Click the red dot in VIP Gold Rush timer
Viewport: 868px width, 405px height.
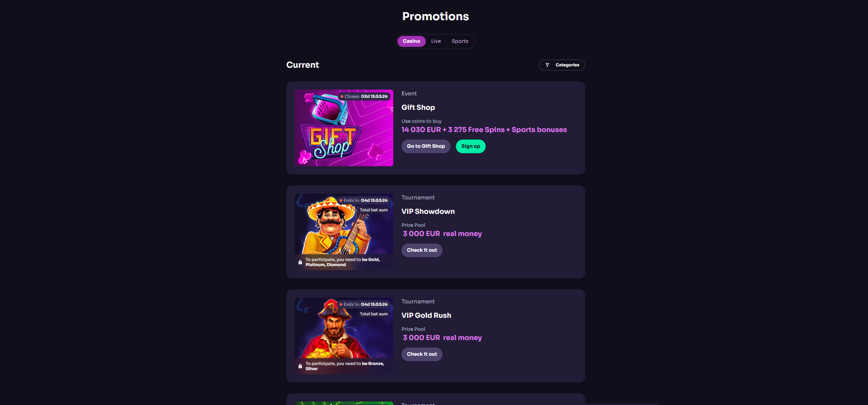point(341,304)
